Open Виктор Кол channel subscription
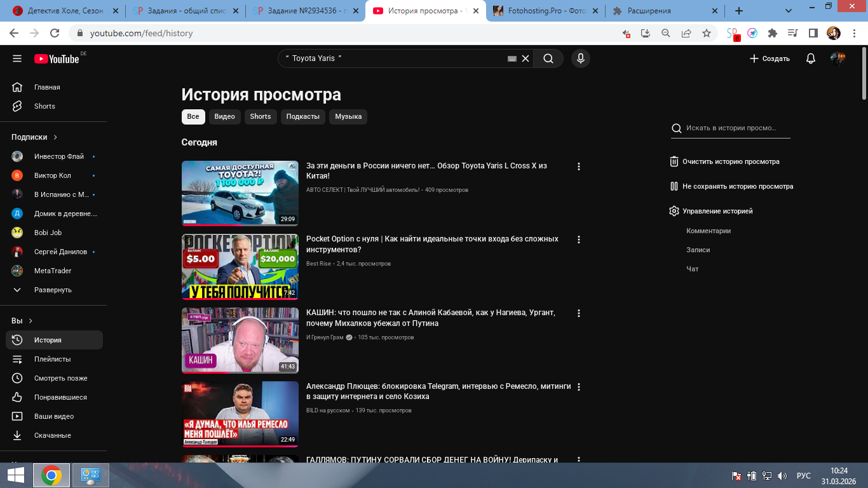This screenshot has width=868, height=488. pos(54,175)
